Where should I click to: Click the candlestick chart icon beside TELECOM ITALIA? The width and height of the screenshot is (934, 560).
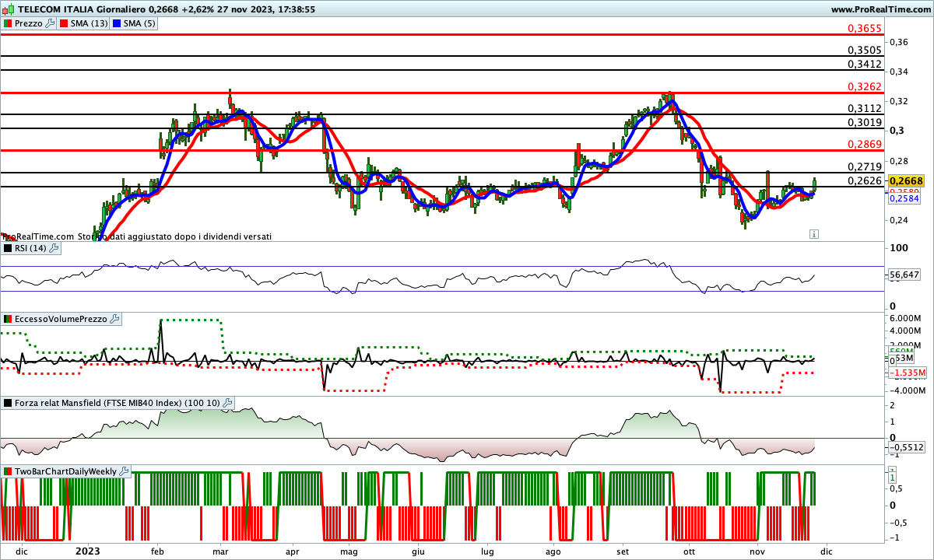coord(8,9)
